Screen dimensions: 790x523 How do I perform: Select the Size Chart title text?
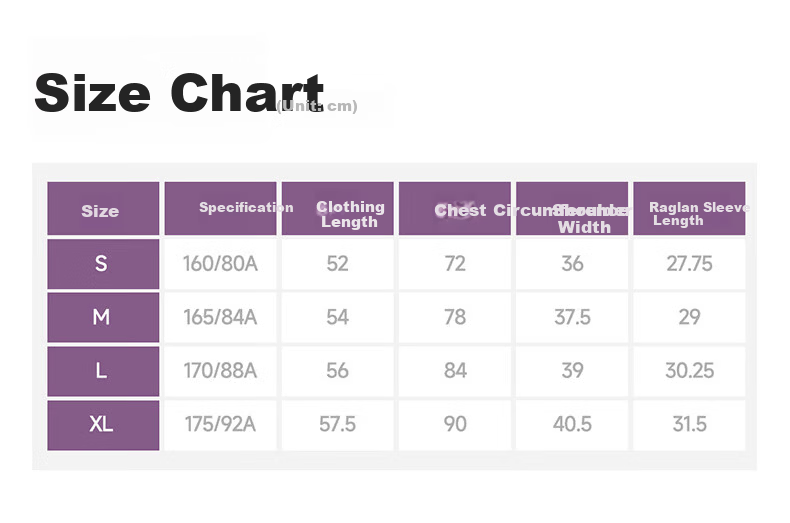point(179,93)
